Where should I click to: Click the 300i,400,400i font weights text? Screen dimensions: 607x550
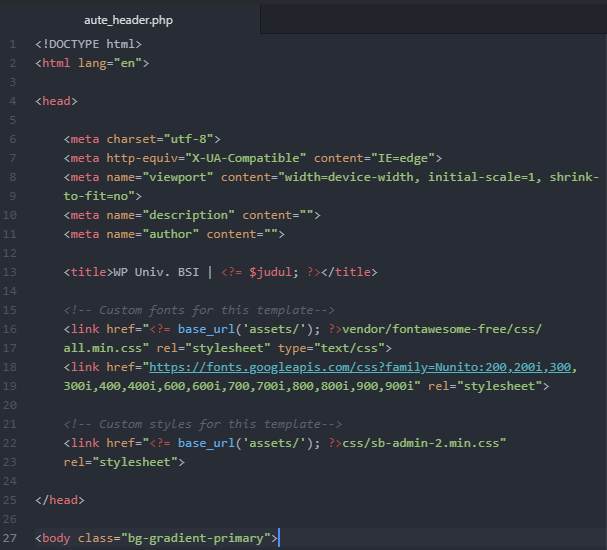(110, 386)
